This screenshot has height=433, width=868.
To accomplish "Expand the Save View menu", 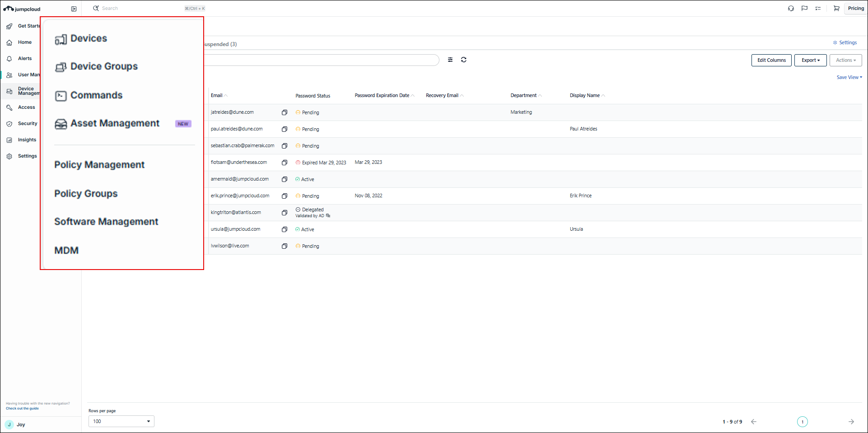I will [x=849, y=77].
